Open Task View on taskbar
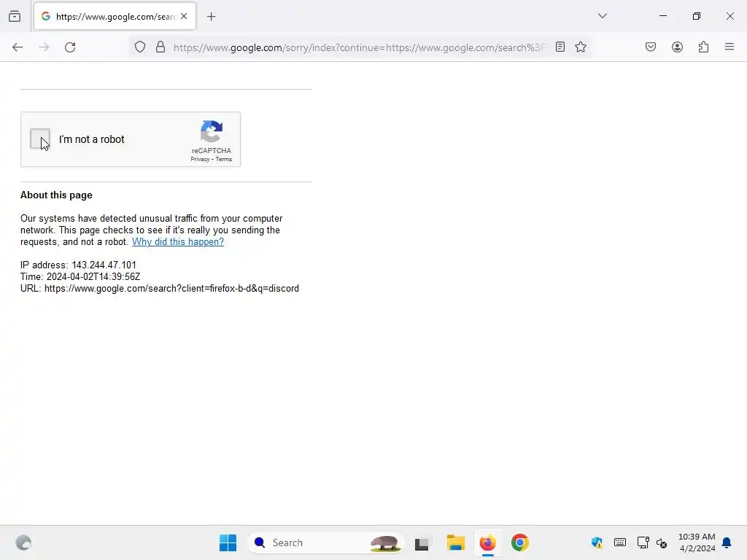The image size is (747, 560). pos(422,542)
